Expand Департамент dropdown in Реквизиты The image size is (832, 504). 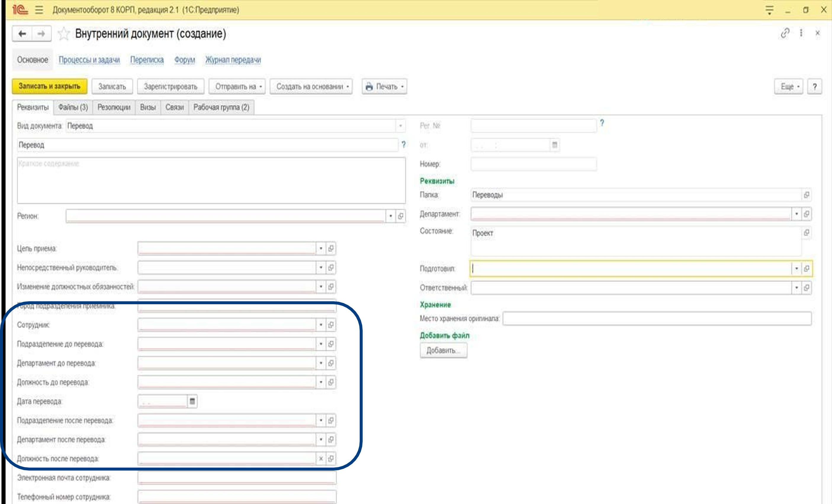click(796, 214)
